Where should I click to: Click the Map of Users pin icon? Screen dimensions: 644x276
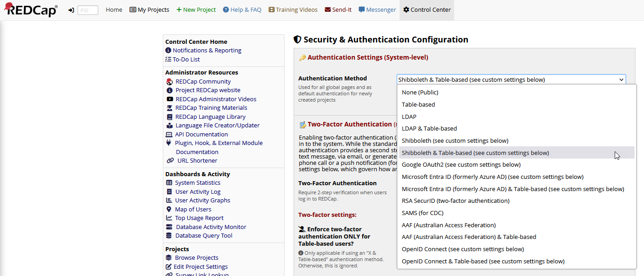[x=169, y=210]
